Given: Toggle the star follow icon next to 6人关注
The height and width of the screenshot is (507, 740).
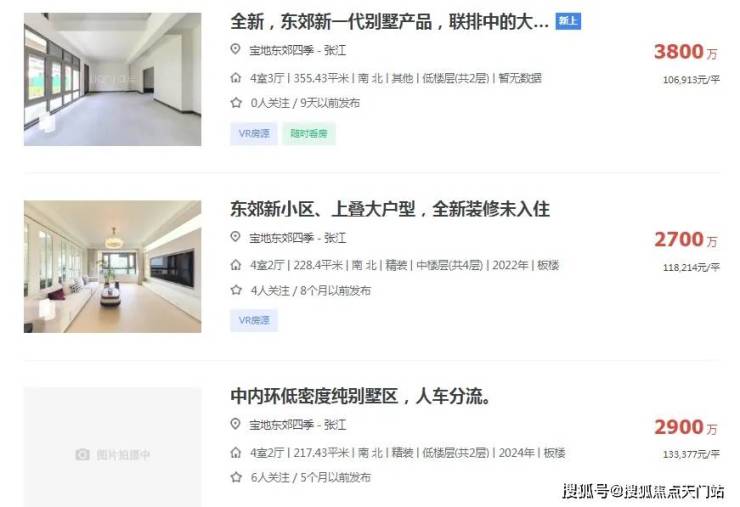Looking at the screenshot, I should [x=236, y=477].
